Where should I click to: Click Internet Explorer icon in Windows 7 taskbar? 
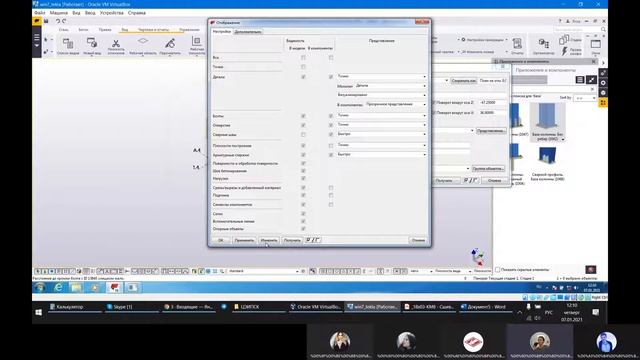point(58,288)
